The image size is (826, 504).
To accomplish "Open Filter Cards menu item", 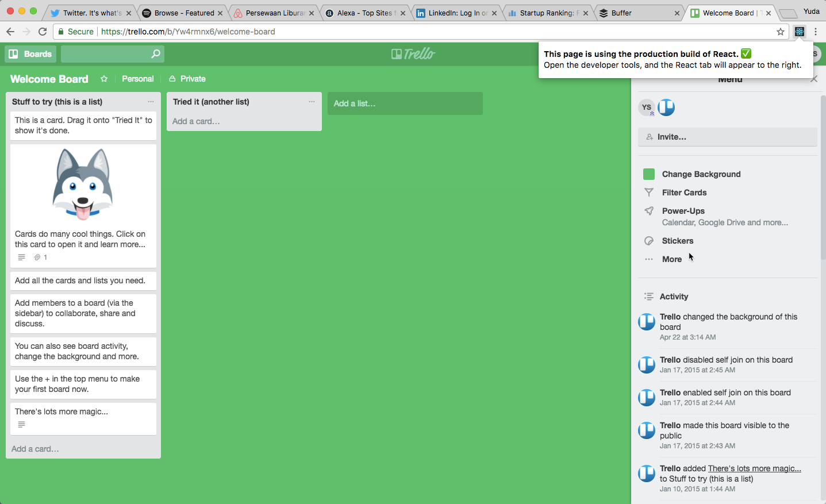I will click(x=684, y=193).
